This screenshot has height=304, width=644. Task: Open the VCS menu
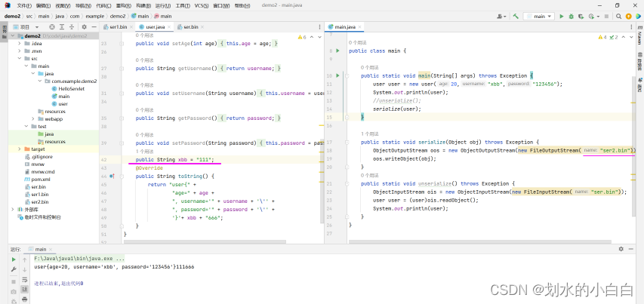202,6
